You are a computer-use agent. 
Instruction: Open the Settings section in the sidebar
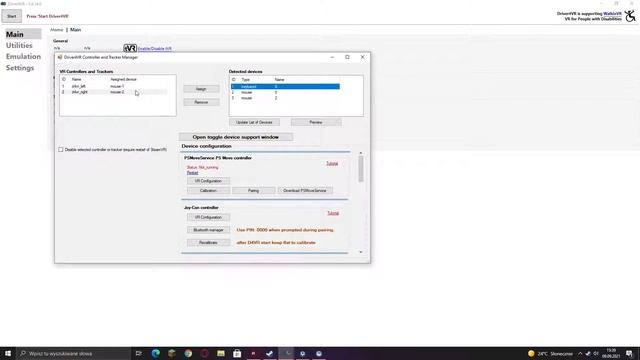pos(20,68)
